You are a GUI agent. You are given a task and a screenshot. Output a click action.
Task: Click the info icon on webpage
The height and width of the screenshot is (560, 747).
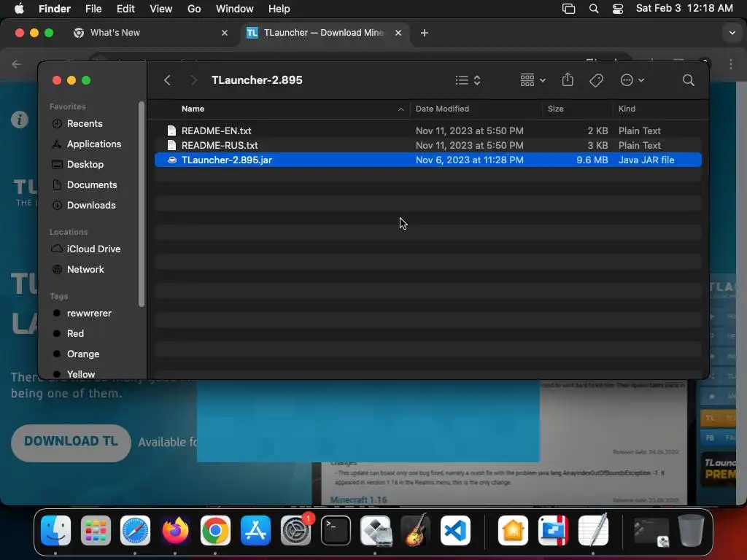point(20,120)
